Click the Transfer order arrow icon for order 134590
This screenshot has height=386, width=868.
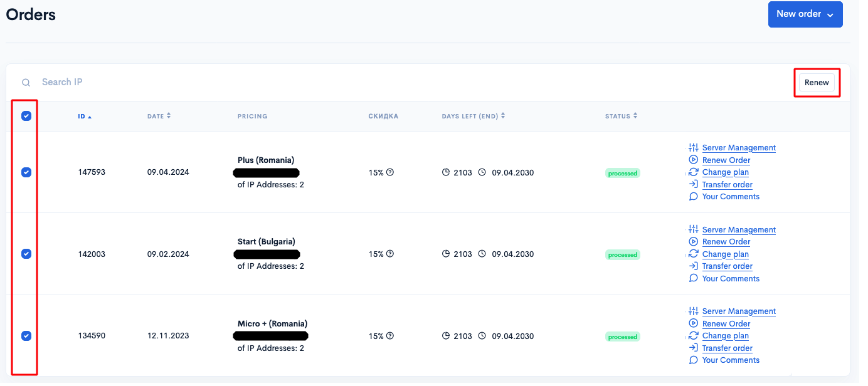[693, 348]
